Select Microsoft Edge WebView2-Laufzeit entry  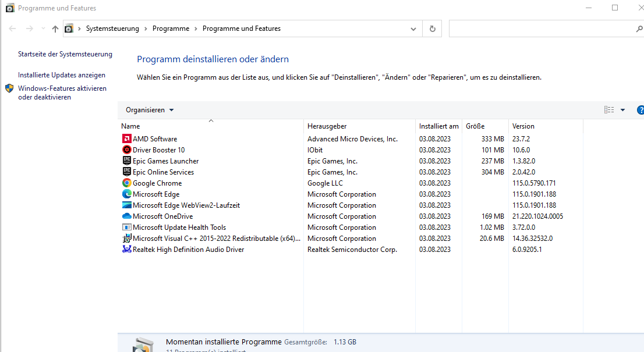click(186, 205)
